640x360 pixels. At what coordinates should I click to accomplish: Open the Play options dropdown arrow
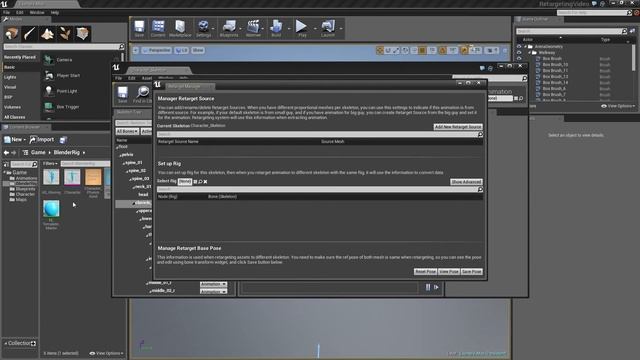[x=315, y=29]
